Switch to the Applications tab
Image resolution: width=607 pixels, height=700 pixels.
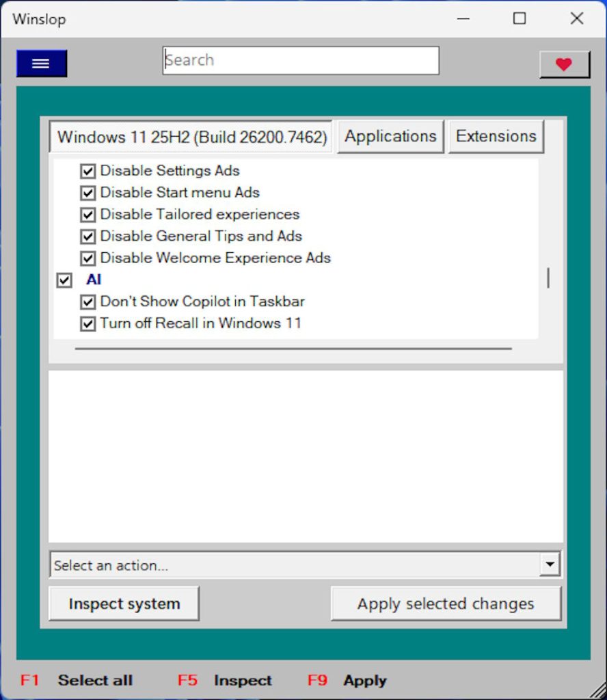[x=390, y=136]
